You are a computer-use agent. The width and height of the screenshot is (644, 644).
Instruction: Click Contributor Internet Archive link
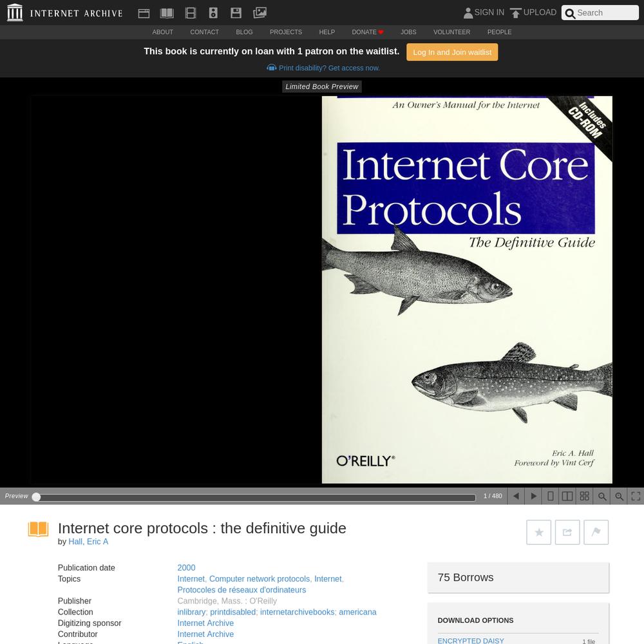pyautogui.click(x=205, y=634)
